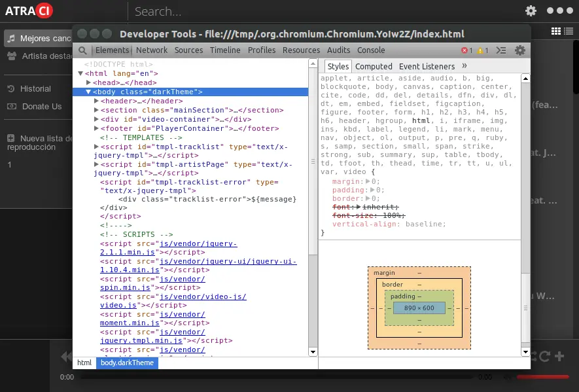This screenshot has height=392, width=579.
Task: Click the plus icon for Nueva lista
Action: (x=10, y=138)
